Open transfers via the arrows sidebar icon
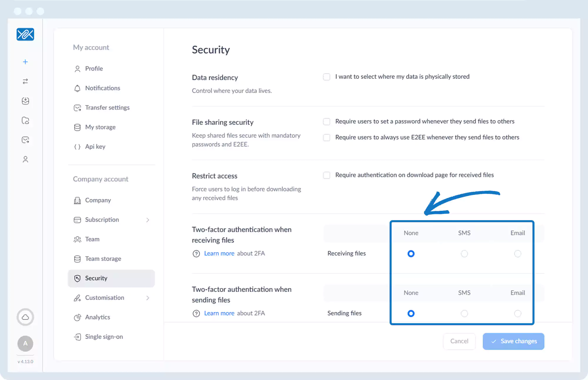This screenshot has width=588, height=380. click(25, 81)
